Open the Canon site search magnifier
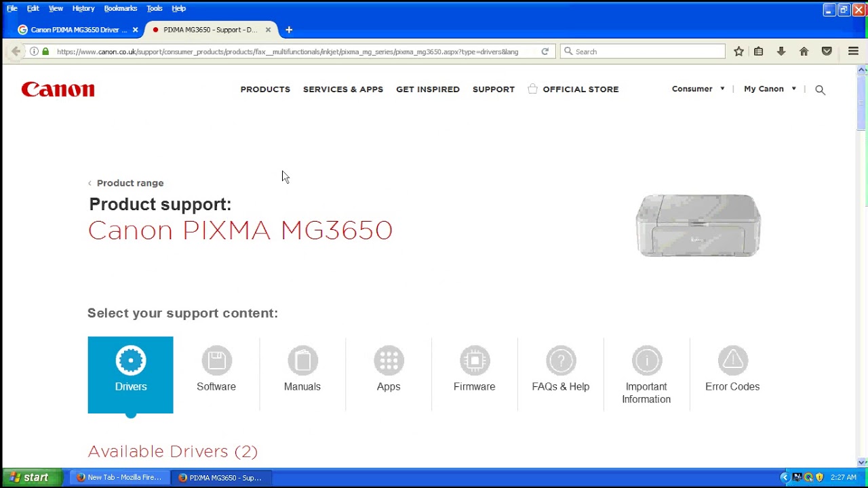The image size is (868, 488). 820,89
